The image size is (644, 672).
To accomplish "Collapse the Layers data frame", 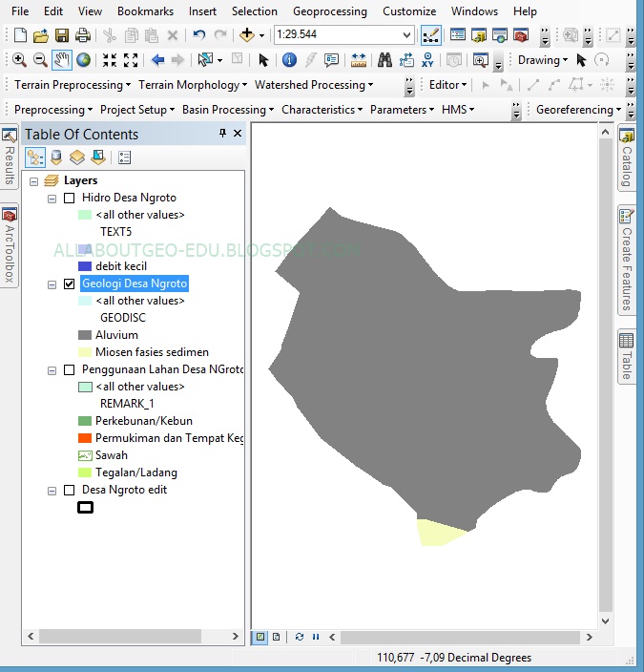I will pyautogui.click(x=33, y=181).
